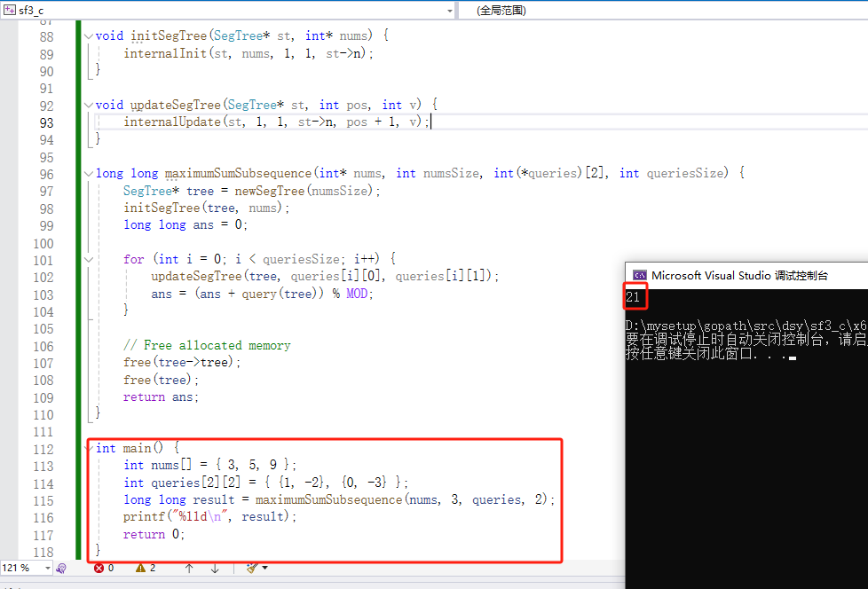Click the internalInit call on line 89

click(165, 53)
